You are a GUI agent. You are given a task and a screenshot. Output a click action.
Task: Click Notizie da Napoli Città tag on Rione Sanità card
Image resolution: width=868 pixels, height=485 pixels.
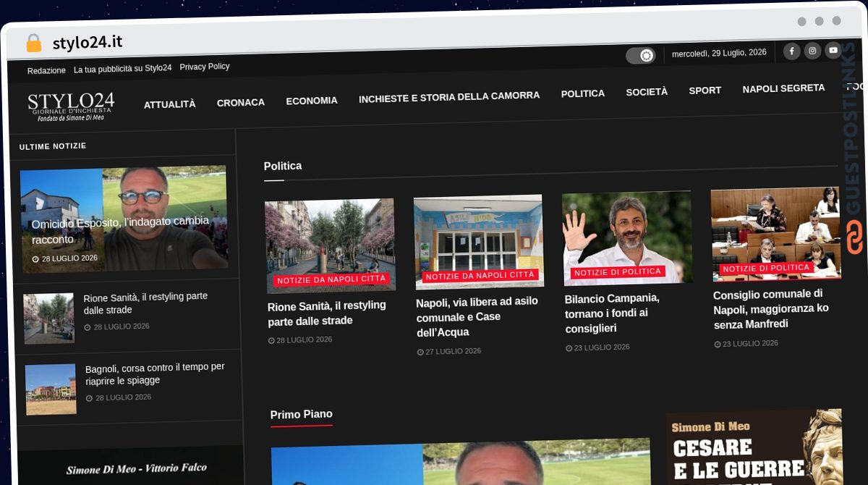(331, 279)
